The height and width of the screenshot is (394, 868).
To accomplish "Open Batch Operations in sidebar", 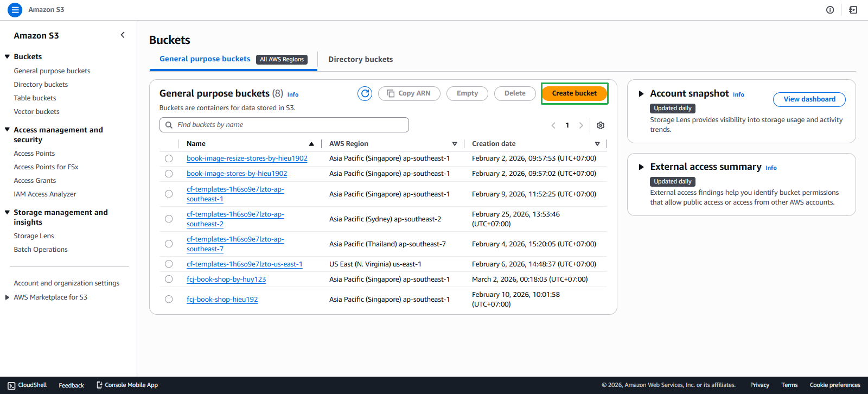I will 41,250.
